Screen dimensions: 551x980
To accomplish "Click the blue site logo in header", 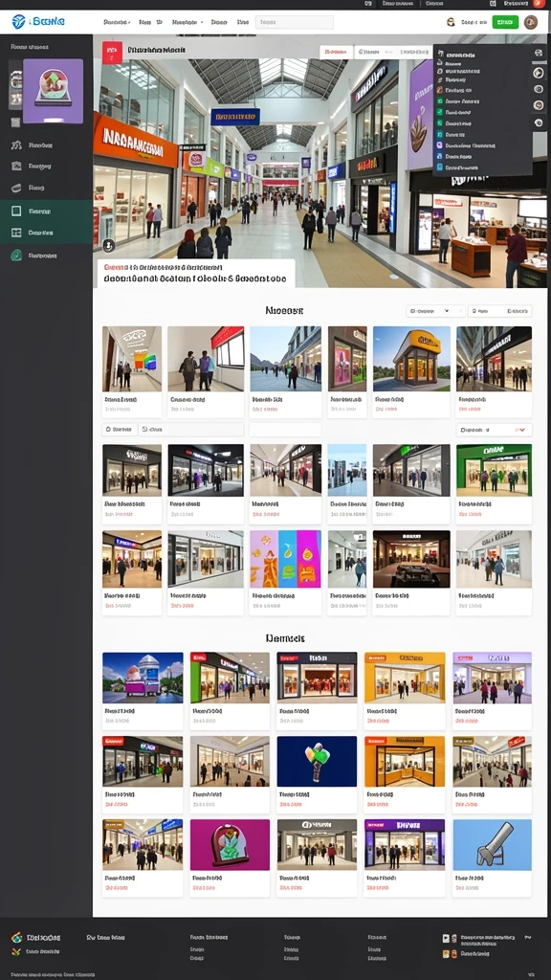I will 18,22.
